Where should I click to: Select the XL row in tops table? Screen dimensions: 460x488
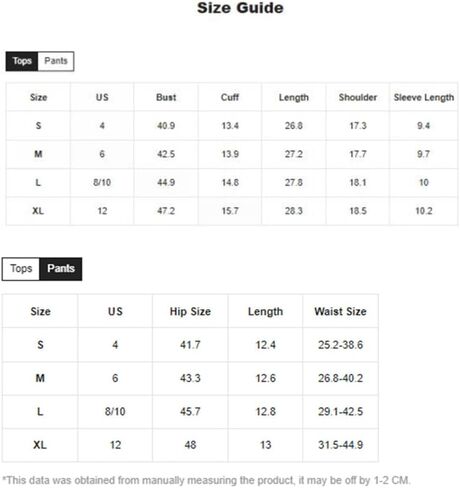[x=232, y=211]
